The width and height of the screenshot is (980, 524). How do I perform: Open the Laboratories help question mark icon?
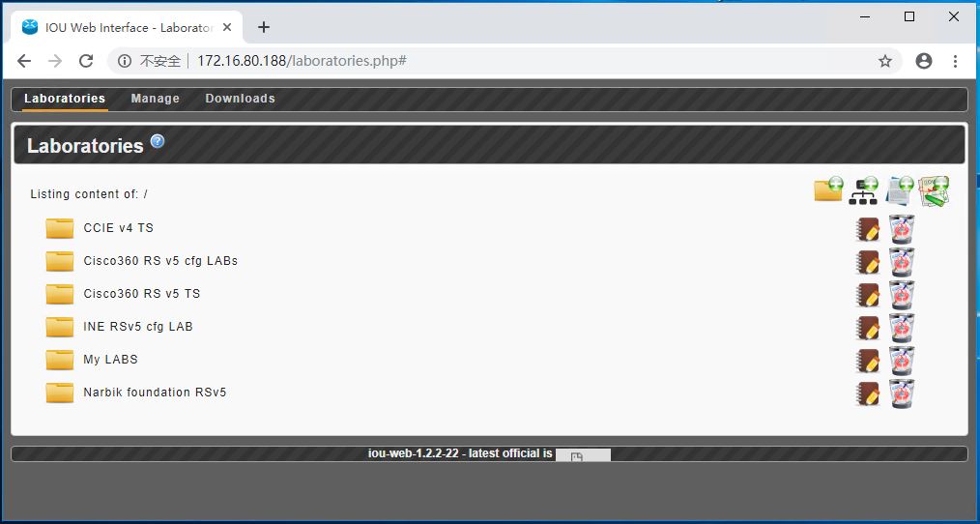coord(158,141)
